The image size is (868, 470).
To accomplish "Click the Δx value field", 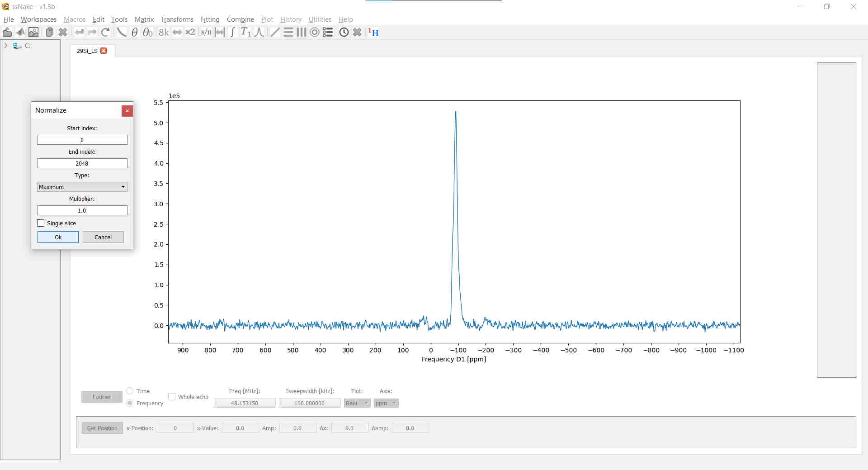I will (x=349, y=428).
